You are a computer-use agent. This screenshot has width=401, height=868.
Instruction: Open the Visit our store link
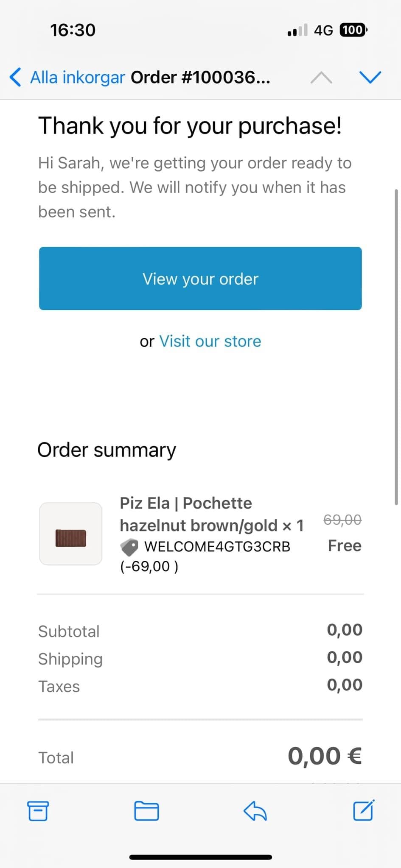pos(210,341)
